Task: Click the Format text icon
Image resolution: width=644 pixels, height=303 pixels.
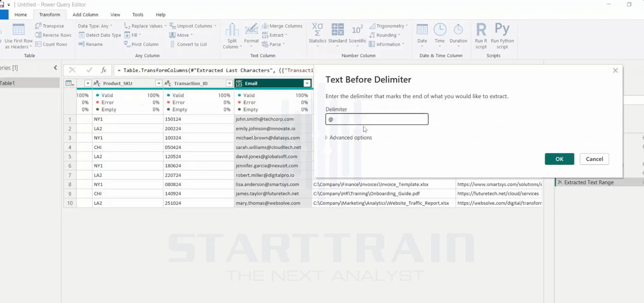Action: point(251,30)
